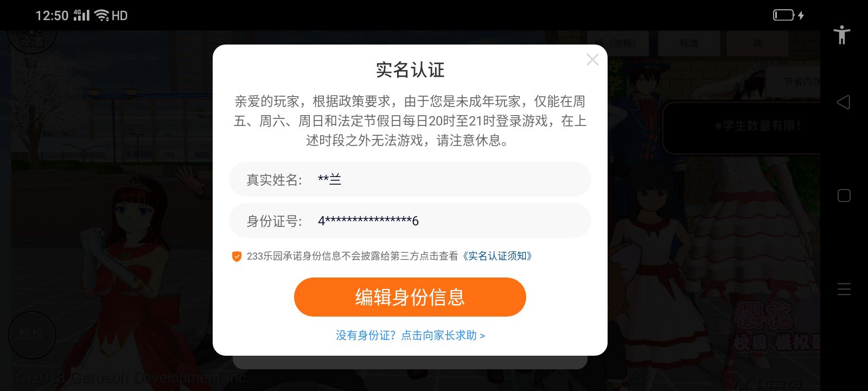This screenshot has height=391, width=868.
Task: Click the 真实姓名 field
Action: point(410,179)
